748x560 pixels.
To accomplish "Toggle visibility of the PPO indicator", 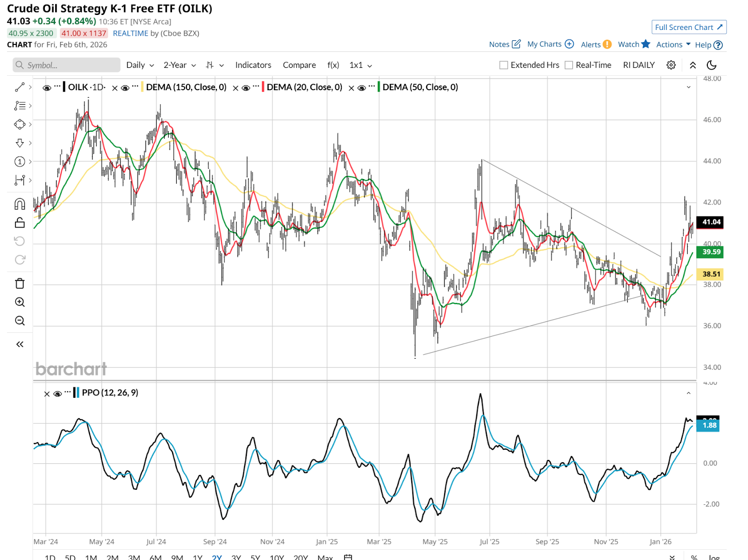I will point(58,394).
